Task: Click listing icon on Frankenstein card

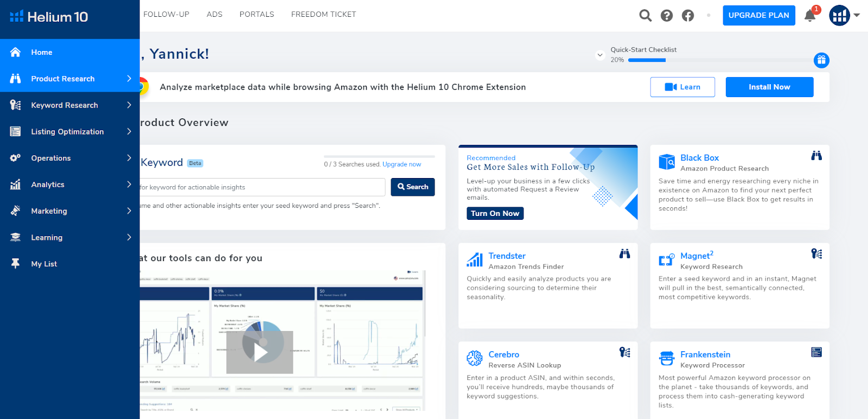Action: [816, 352]
